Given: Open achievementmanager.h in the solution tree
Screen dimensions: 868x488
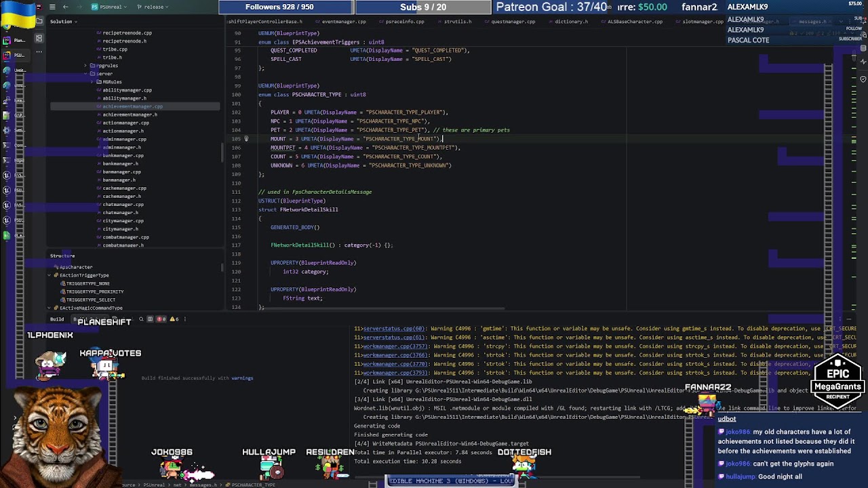Looking at the screenshot, I should point(130,115).
